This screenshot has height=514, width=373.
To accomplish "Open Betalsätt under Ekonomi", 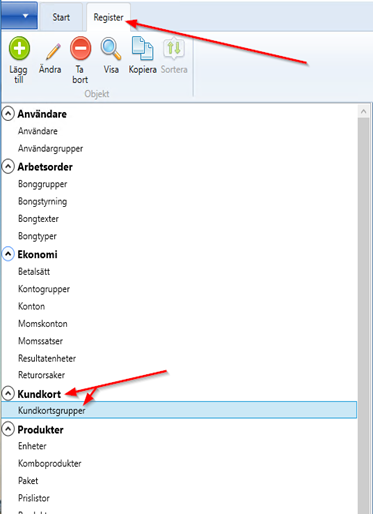I will click(x=34, y=272).
